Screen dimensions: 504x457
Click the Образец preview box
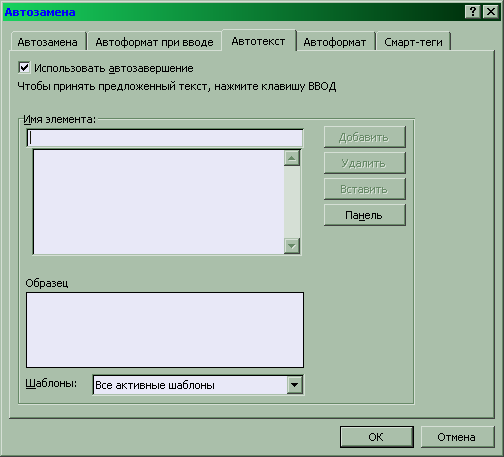165,330
